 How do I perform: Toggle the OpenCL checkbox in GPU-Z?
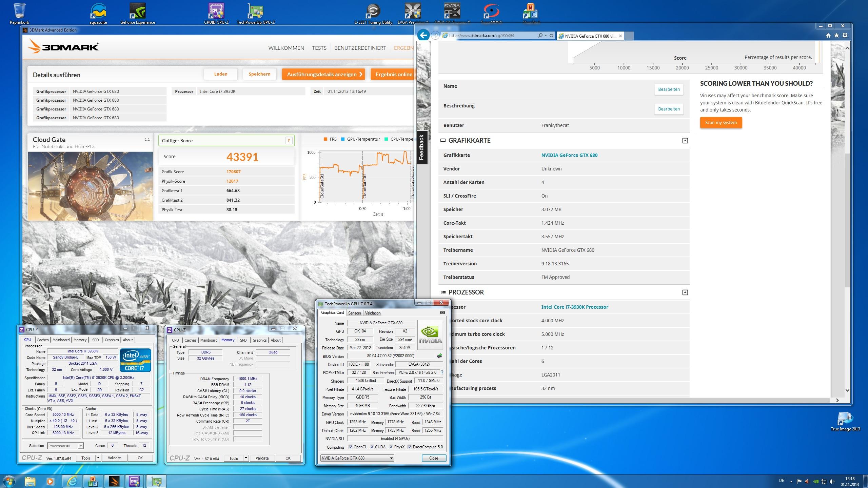(x=351, y=447)
